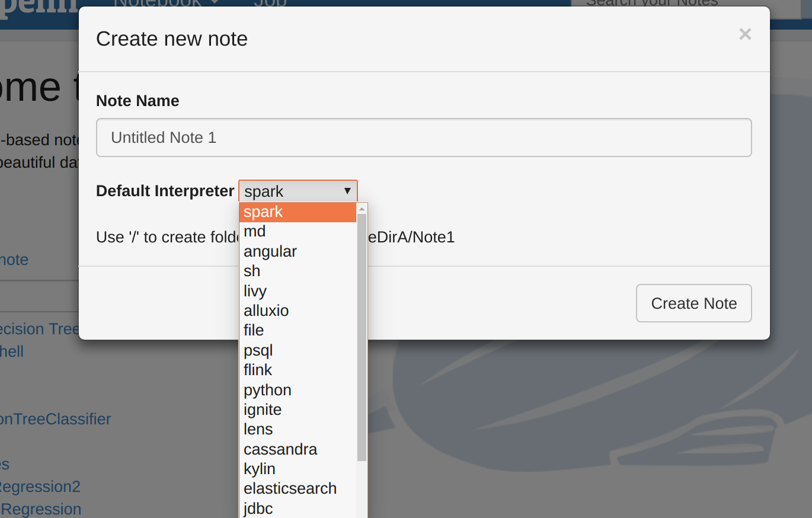Viewport: 812px width, 518px height.
Task: Pick cassandra interpreter option
Action: coord(298,449)
